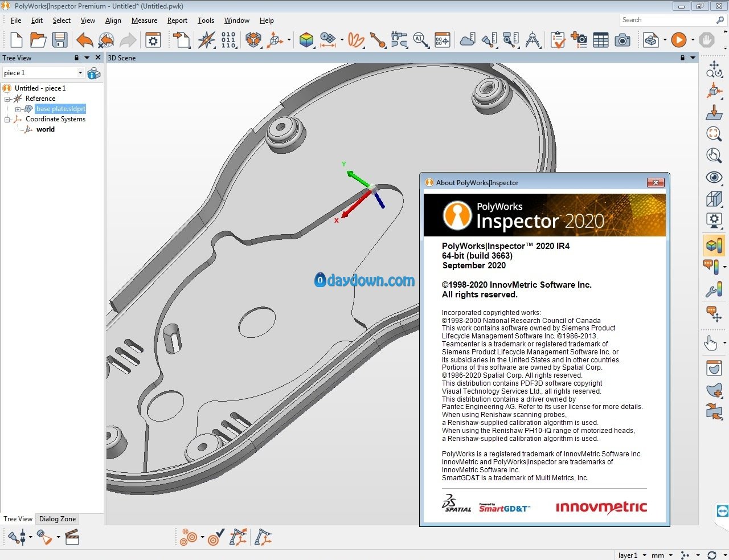Click the arrow-down plane icon in right toolbar

pos(714,112)
